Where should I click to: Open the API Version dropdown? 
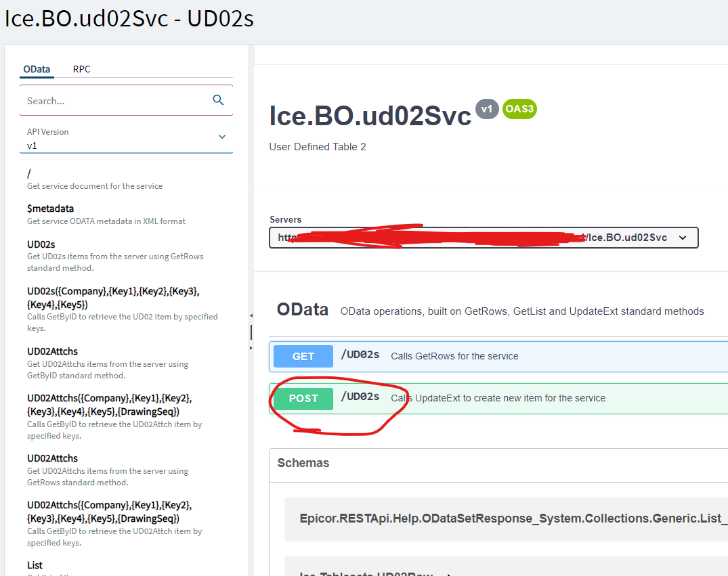pos(126,139)
